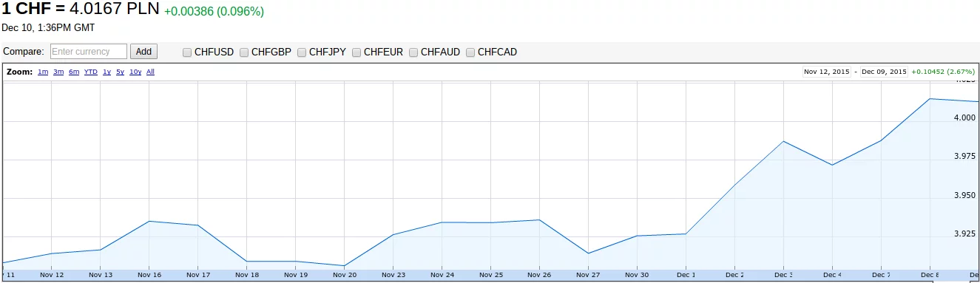This screenshot has width=980, height=283.
Task: Set chart zoom to 6m
Action: coord(74,72)
